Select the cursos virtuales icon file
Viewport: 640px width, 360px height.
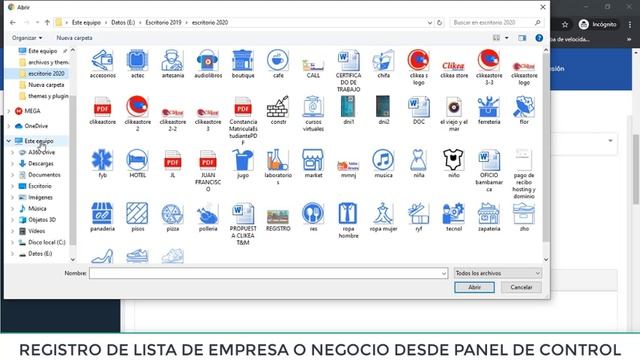(313, 113)
